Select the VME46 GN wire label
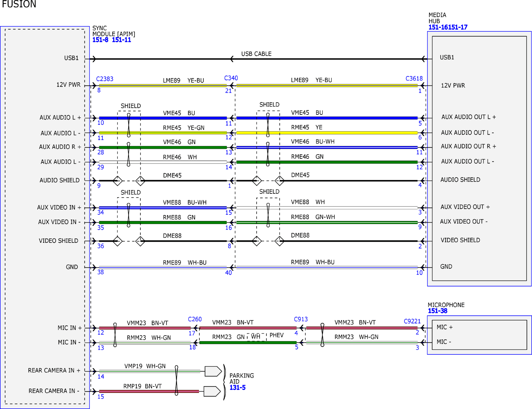This screenshot has height=409, width=532. click(179, 142)
